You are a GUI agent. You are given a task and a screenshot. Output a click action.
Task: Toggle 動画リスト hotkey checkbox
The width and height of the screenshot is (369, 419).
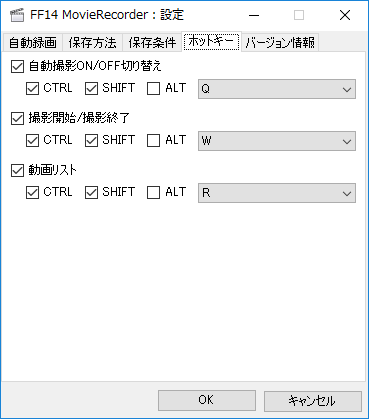click(18, 170)
